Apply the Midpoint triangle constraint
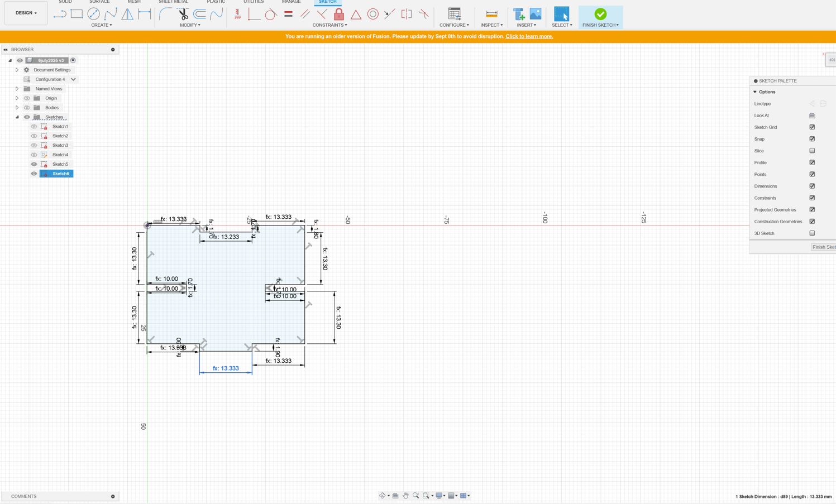836x504 pixels. (356, 14)
